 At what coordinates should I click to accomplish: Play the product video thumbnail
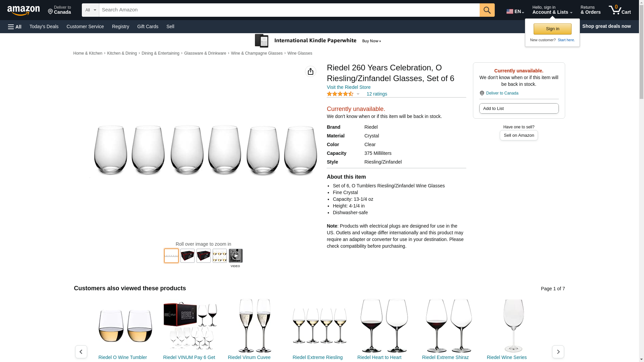[235, 256]
